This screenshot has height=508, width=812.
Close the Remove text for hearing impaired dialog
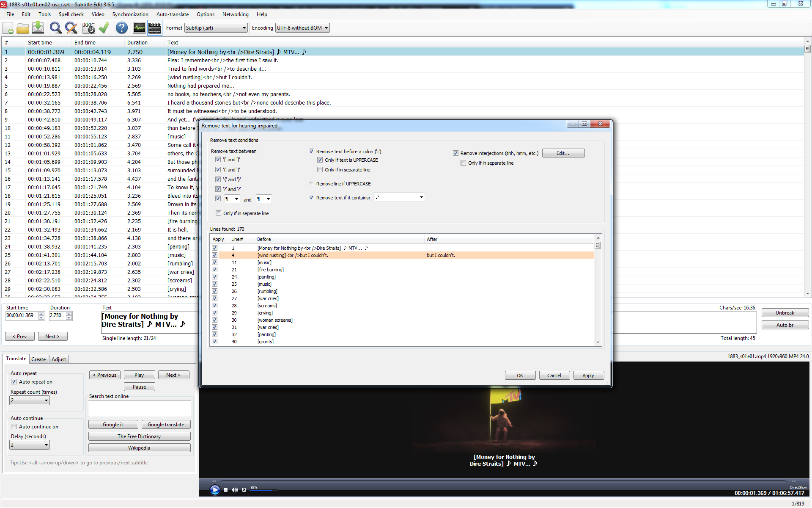(600, 124)
